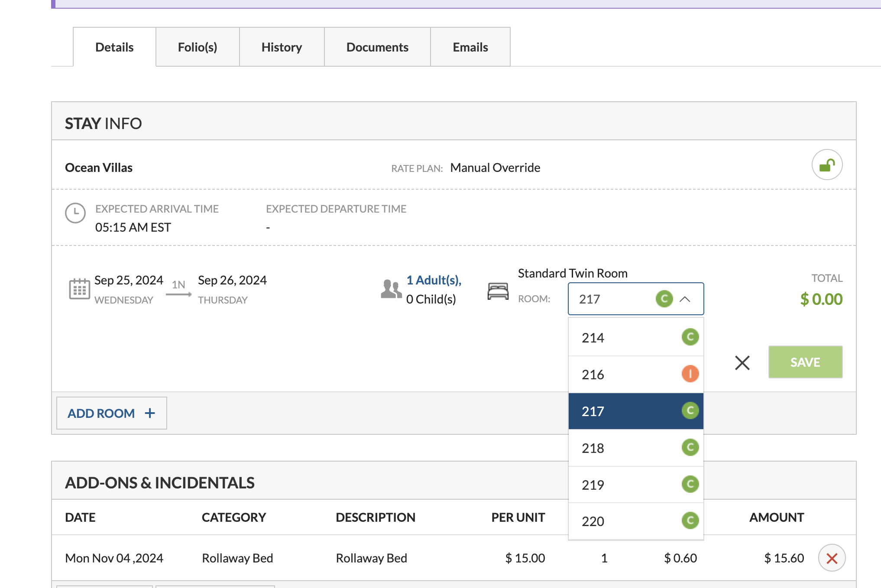Switch to the Folio(s) tab
Viewport: 881px width, 588px height.
198,47
